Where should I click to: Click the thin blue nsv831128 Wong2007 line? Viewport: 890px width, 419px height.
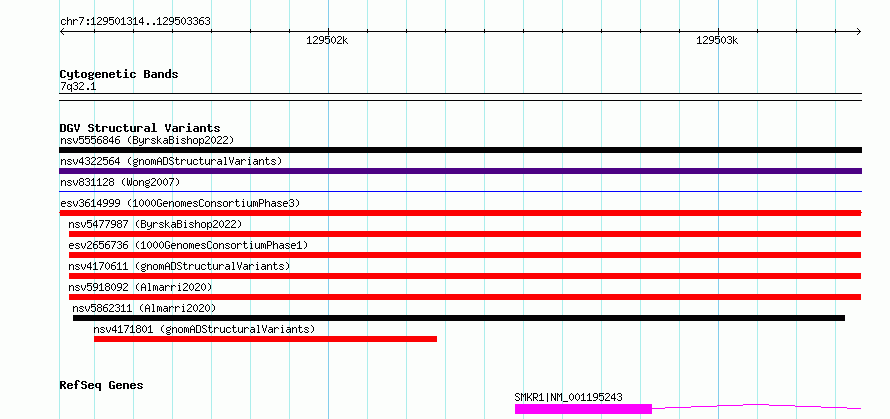pyautogui.click(x=460, y=192)
